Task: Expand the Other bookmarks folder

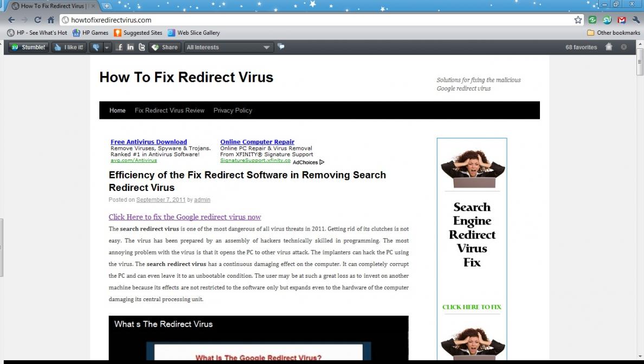Action: point(614,33)
